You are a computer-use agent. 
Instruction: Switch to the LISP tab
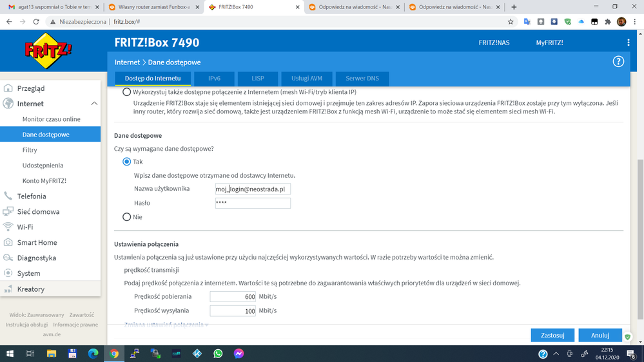(x=258, y=79)
